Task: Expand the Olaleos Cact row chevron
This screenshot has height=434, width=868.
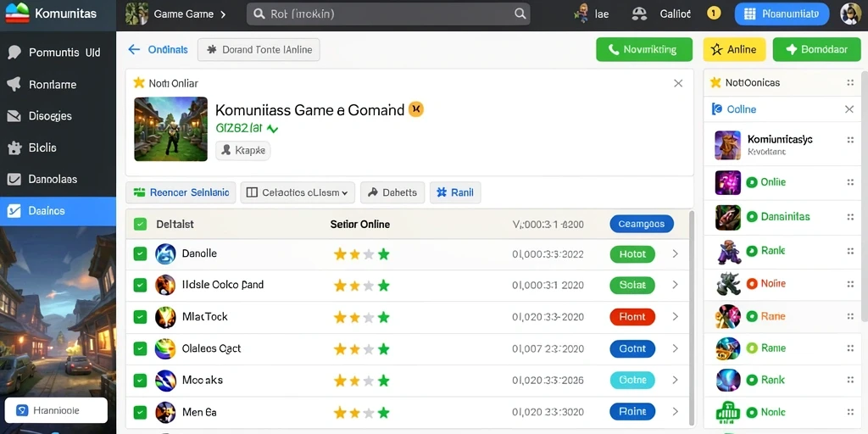Action: [x=675, y=348]
